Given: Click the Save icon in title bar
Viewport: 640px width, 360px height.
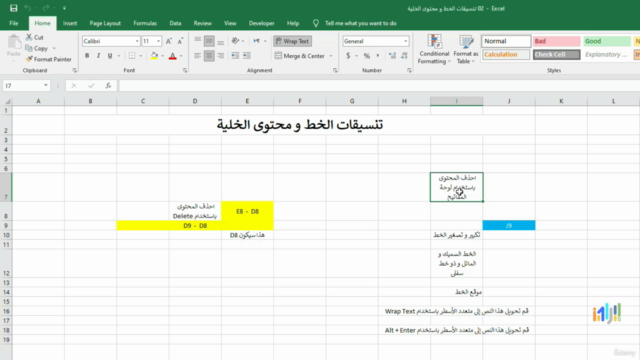Looking at the screenshot, I should tap(13, 8).
